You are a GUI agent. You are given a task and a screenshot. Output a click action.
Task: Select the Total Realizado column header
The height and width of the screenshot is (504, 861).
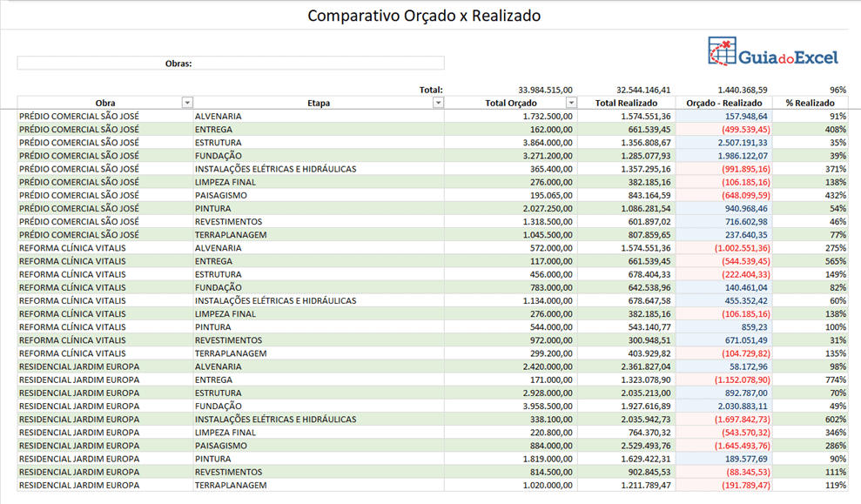[x=626, y=103]
